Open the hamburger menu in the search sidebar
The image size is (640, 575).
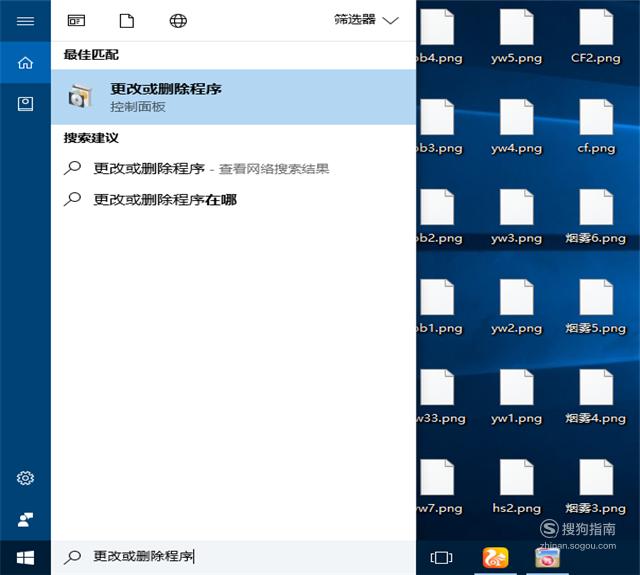(25, 21)
